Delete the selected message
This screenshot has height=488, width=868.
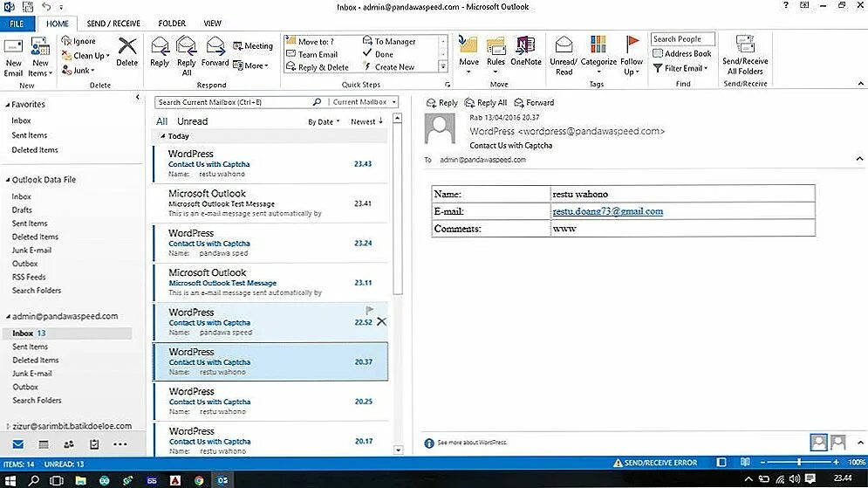[126, 52]
